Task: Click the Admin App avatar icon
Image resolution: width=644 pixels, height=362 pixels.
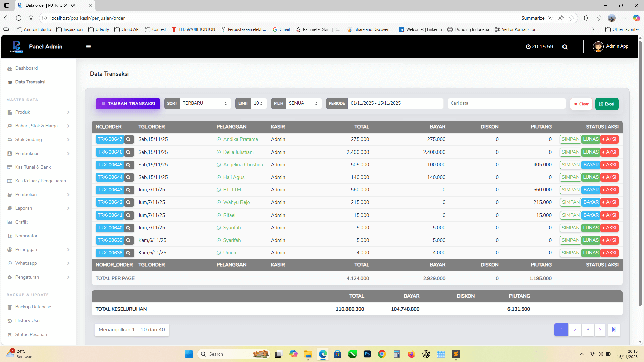Action: tap(598, 47)
